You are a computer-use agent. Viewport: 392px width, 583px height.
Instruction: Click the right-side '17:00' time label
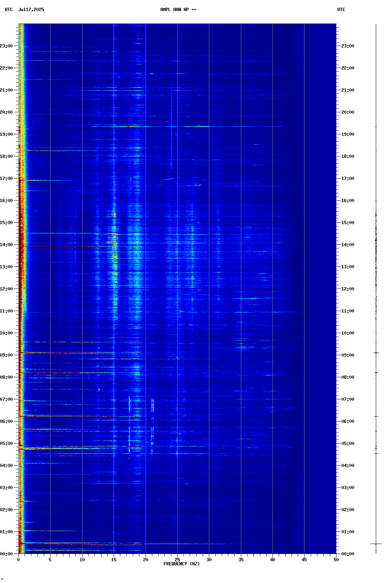pos(348,179)
